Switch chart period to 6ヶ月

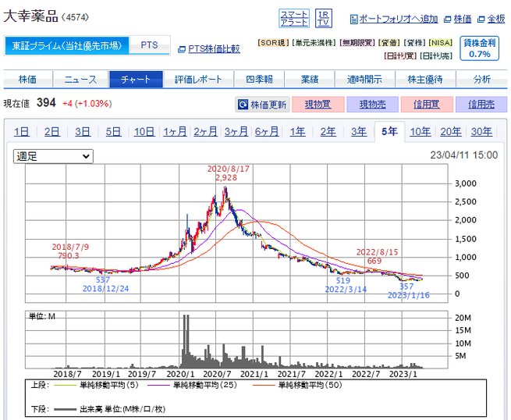tap(267, 132)
